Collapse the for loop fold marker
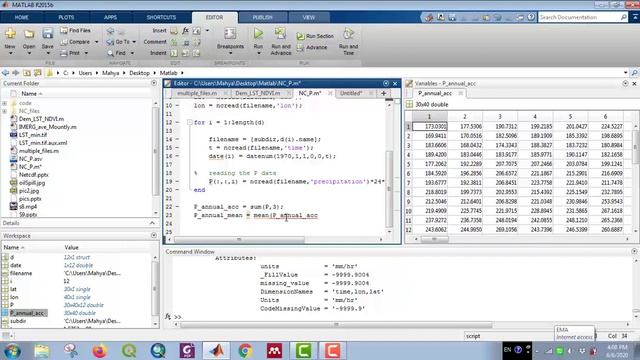 [x=189, y=122]
